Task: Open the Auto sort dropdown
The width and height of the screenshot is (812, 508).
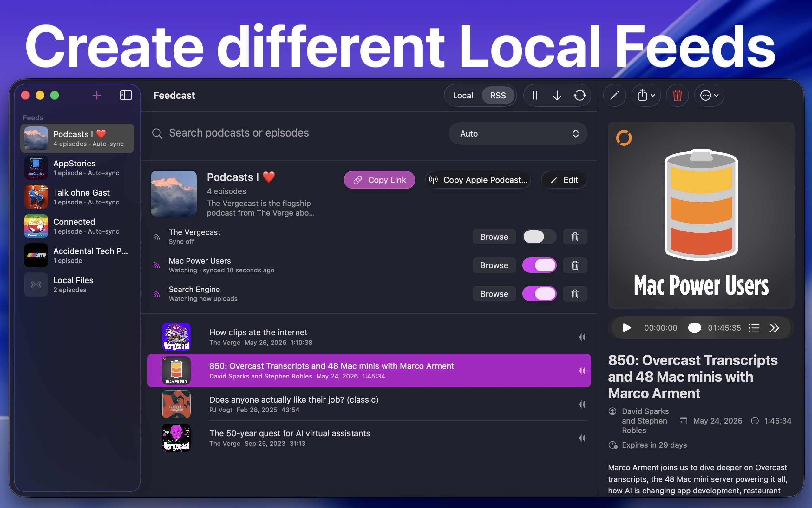Action: (518, 133)
